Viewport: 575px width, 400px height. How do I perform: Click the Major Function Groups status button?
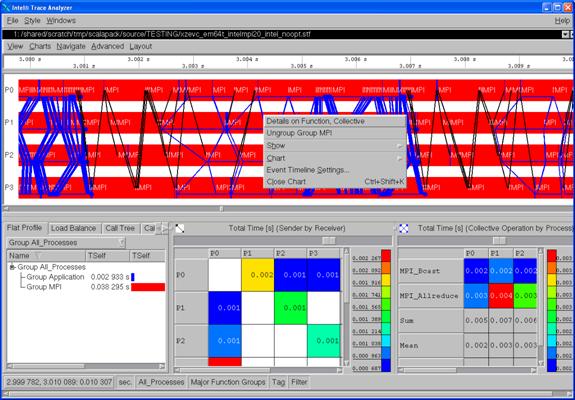228,382
